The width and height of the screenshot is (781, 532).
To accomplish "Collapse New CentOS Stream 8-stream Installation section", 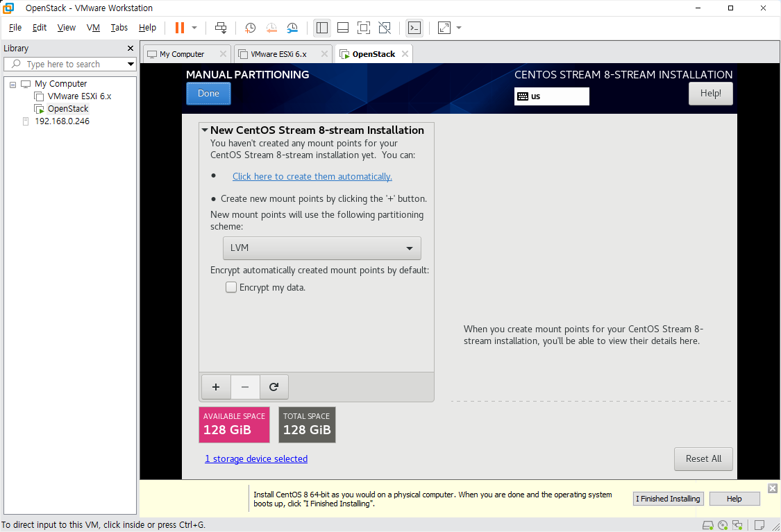I will [205, 130].
